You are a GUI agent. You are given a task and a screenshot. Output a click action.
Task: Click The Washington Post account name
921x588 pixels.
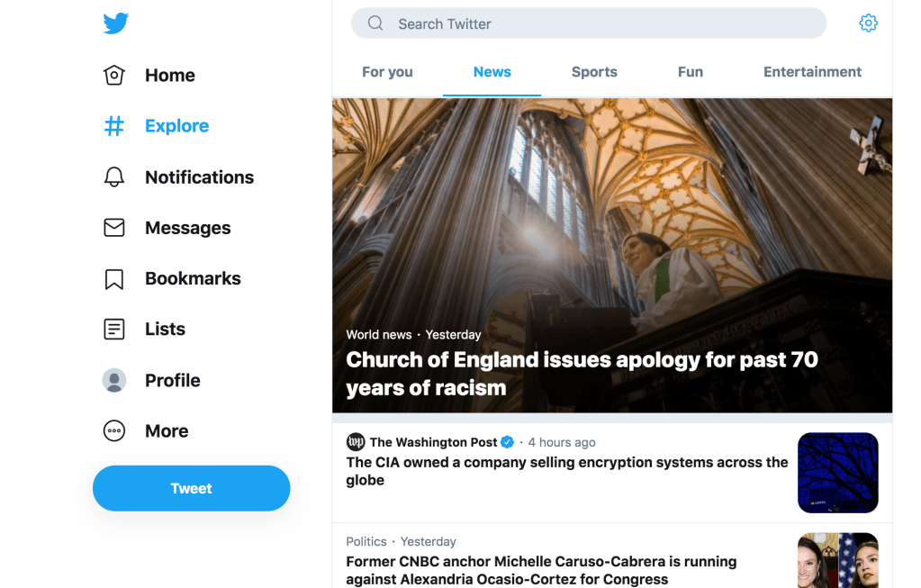point(433,442)
